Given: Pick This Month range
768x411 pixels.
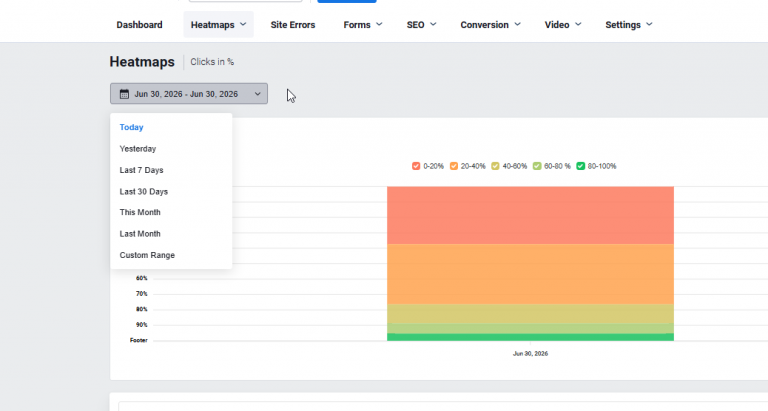Looking at the screenshot, I should click(x=140, y=213).
